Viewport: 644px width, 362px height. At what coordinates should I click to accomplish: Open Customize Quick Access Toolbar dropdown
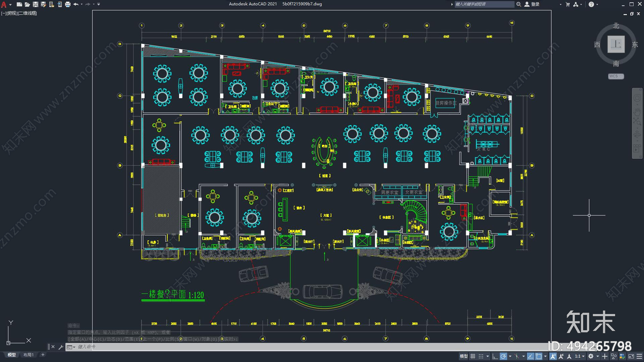pyautogui.click(x=99, y=4)
